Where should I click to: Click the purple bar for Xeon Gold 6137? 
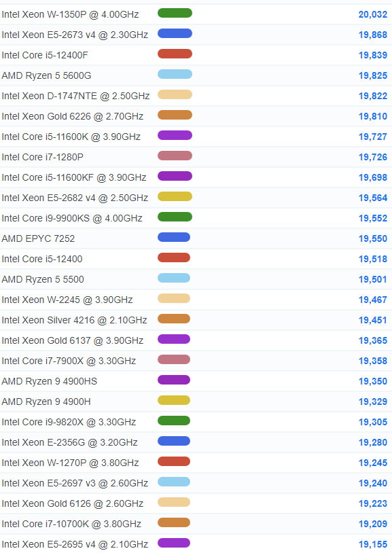pos(174,339)
